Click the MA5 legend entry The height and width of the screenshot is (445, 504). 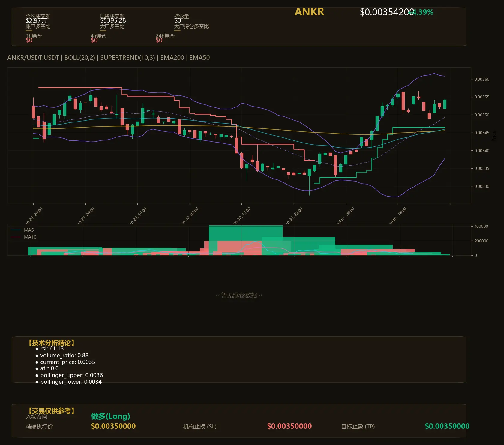coord(29,230)
